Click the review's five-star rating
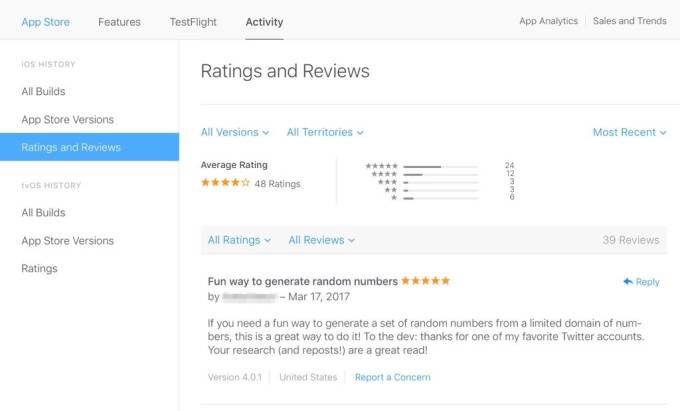This screenshot has width=680, height=411. pyautogui.click(x=426, y=281)
